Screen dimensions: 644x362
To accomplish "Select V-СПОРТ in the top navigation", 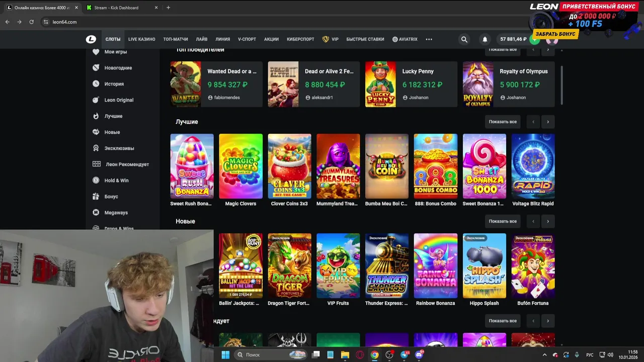I will pyautogui.click(x=247, y=39).
